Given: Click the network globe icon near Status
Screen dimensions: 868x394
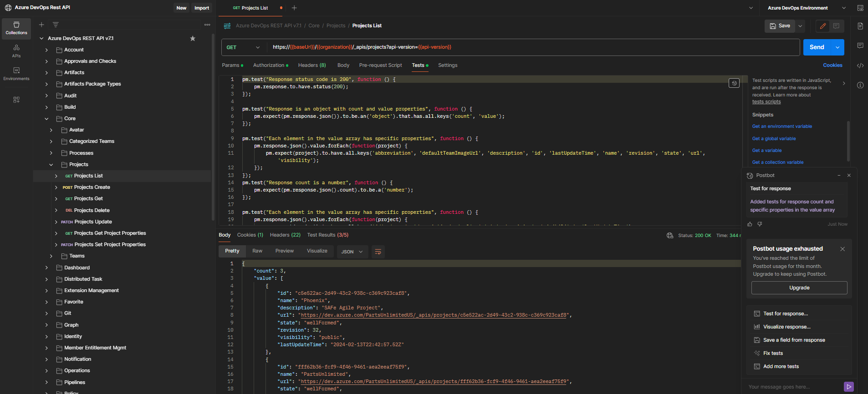Looking at the screenshot, I should coord(670,235).
